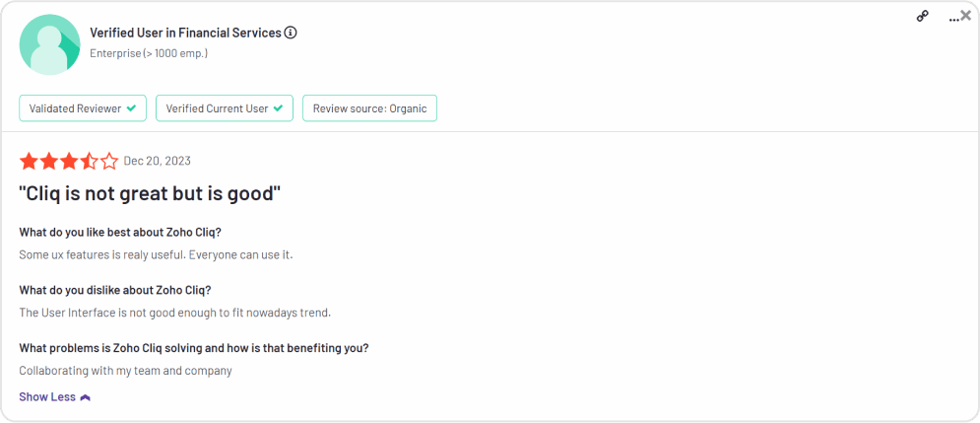Close the review card with X
This screenshot has width=980, height=423.
tap(965, 14)
